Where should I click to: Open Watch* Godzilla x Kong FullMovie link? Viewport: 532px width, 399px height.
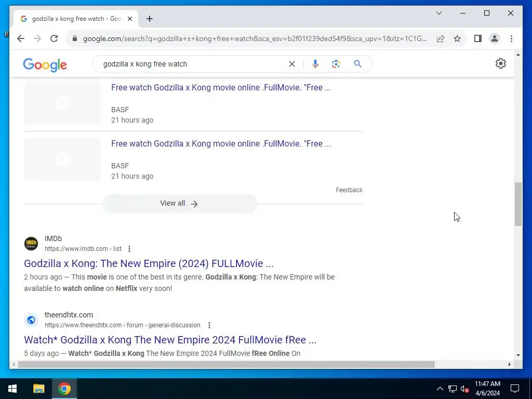click(x=170, y=340)
